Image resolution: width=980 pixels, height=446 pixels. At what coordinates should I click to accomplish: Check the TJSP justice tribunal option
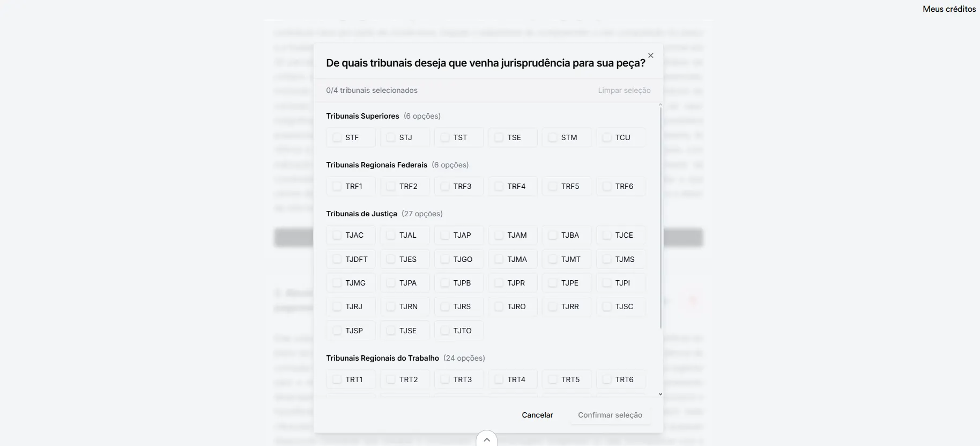(337, 331)
